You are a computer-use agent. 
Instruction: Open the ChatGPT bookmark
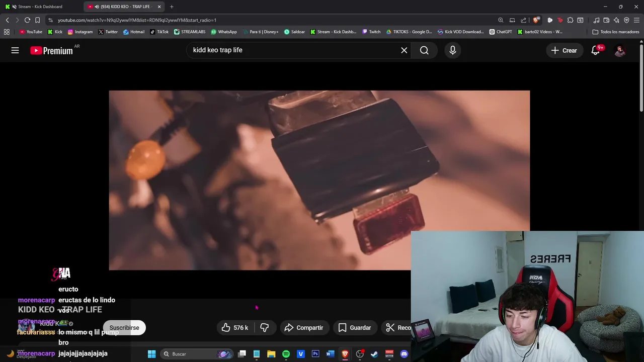click(x=501, y=32)
